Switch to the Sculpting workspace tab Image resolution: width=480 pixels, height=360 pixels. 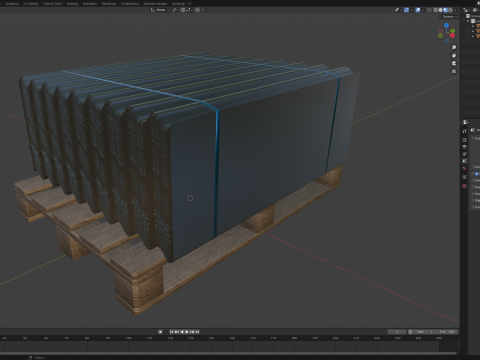pos(12,4)
